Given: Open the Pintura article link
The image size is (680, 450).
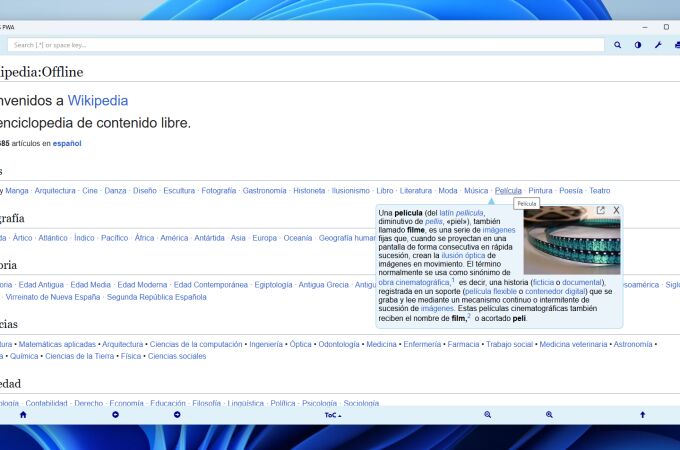Looking at the screenshot, I should point(540,191).
